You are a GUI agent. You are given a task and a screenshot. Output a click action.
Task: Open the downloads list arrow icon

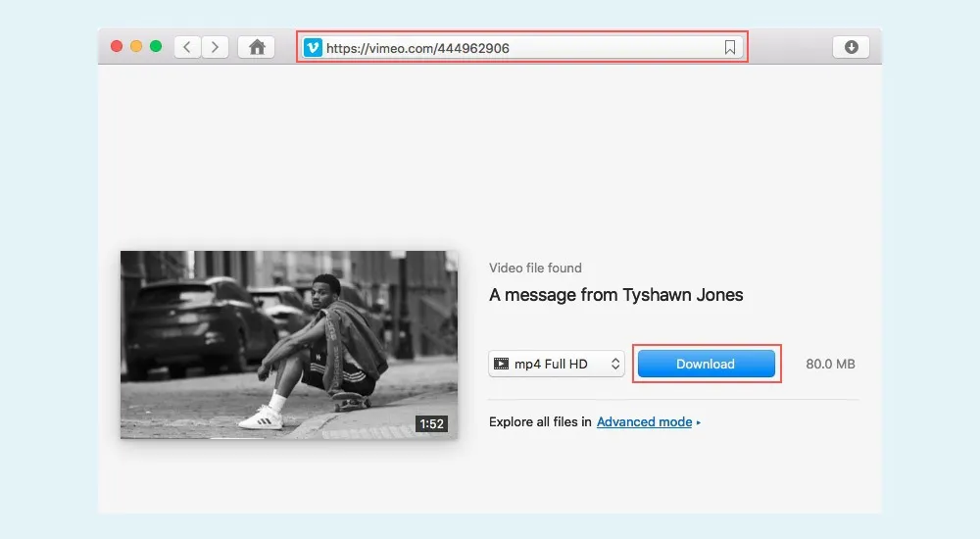pyautogui.click(x=851, y=47)
